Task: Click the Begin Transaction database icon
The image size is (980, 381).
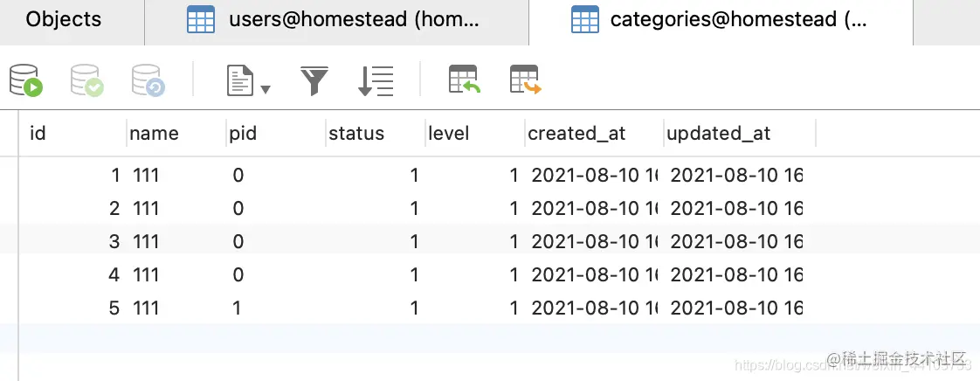Action: pyautogui.click(x=26, y=80)
